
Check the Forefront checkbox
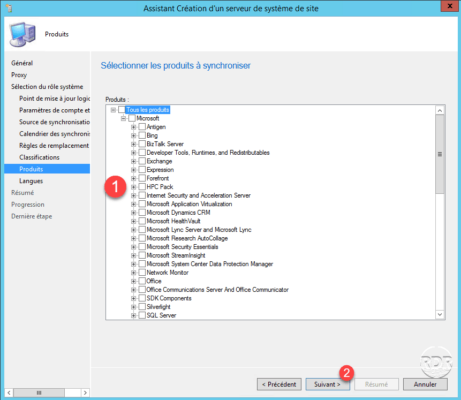pos(142,178)
